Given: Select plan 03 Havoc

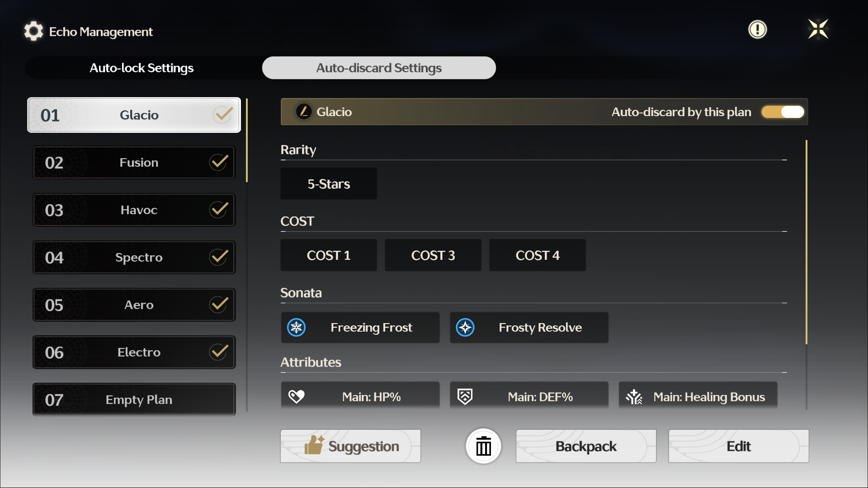Looking at the screenshot, I should 134,210.
